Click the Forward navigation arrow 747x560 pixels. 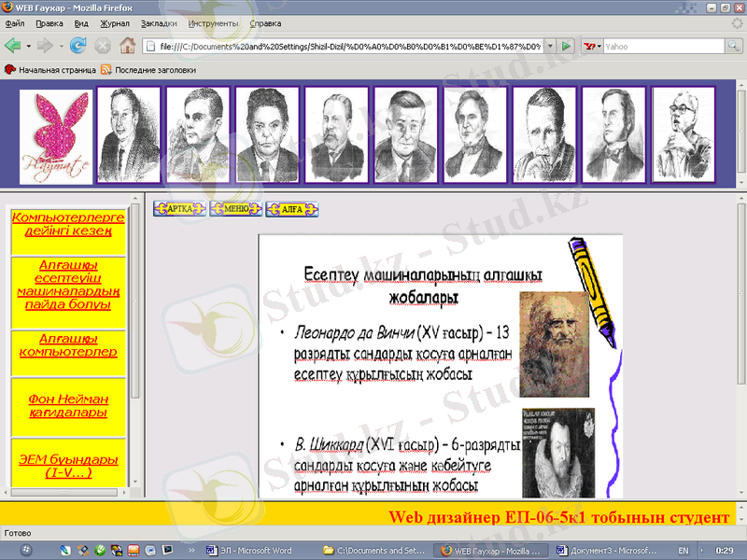click(x=45, y=45)
